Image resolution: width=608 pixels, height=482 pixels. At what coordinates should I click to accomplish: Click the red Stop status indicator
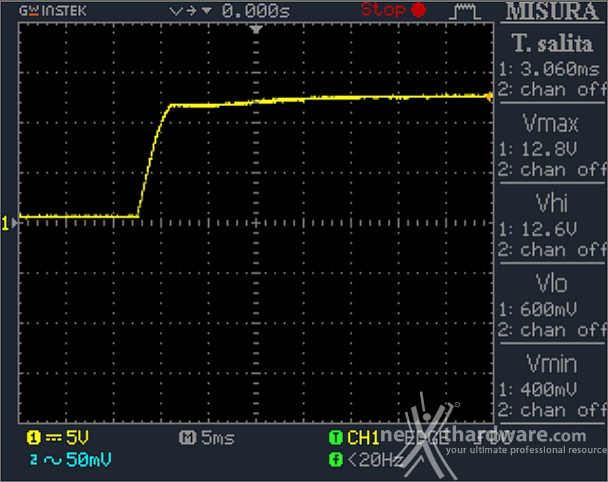(394, 9)
